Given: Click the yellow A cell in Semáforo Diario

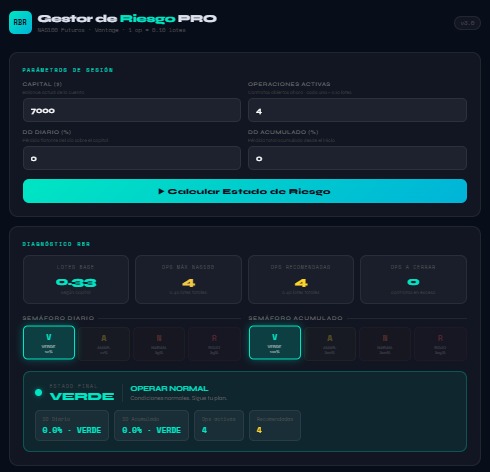Looking at the screenshot, I should tap(104, 344).
